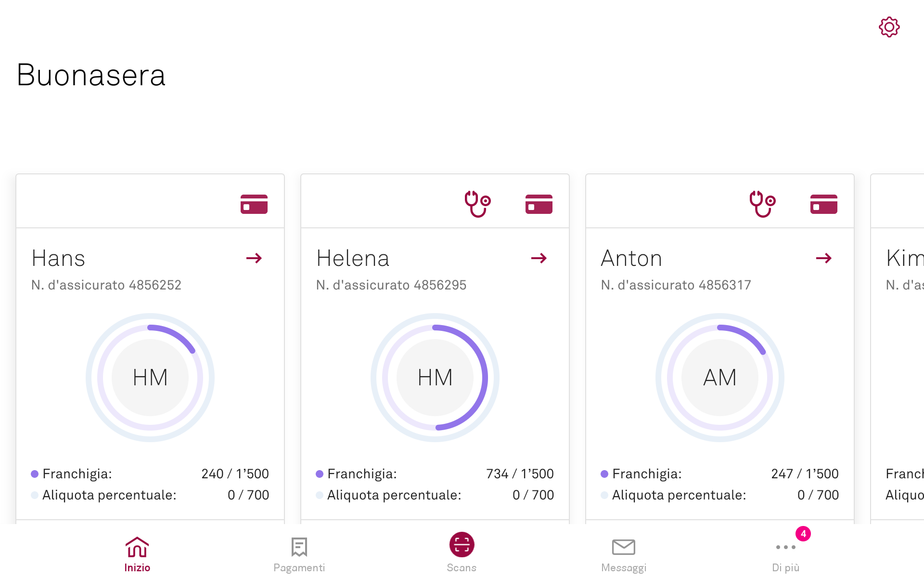Tap Helena's HM deductible progress ring
Image resolution: width=924 pixels, height=578 pixels.
(x=485, y=378)
